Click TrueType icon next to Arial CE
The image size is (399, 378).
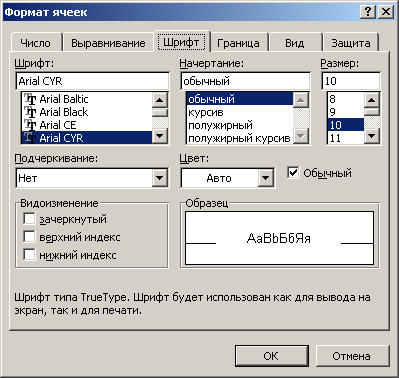[x=30, y=125]
